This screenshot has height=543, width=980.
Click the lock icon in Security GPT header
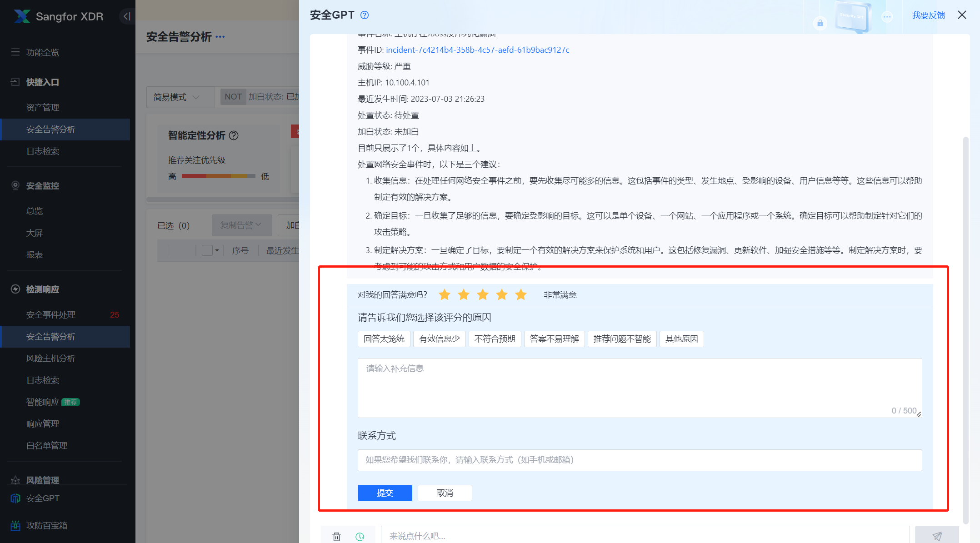click(820, 23)
